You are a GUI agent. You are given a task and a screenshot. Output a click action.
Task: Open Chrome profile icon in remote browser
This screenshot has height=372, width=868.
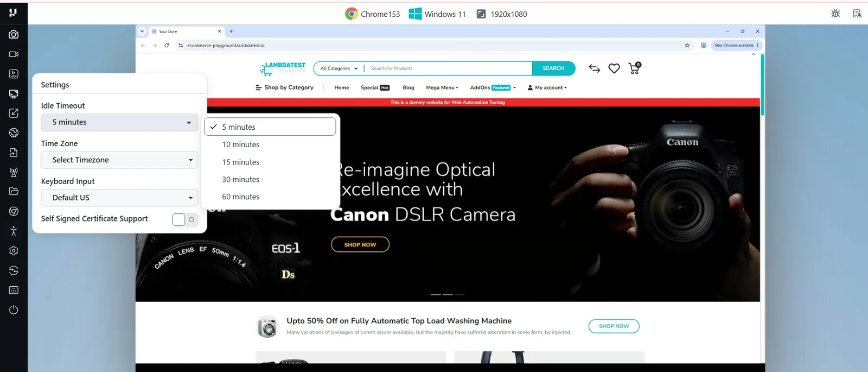click(x=704, y=45)
